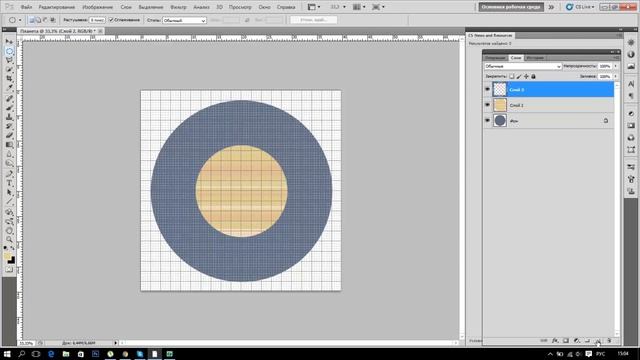Select the Brush tool
Viewport: 640px width, 360px height.
9,108
